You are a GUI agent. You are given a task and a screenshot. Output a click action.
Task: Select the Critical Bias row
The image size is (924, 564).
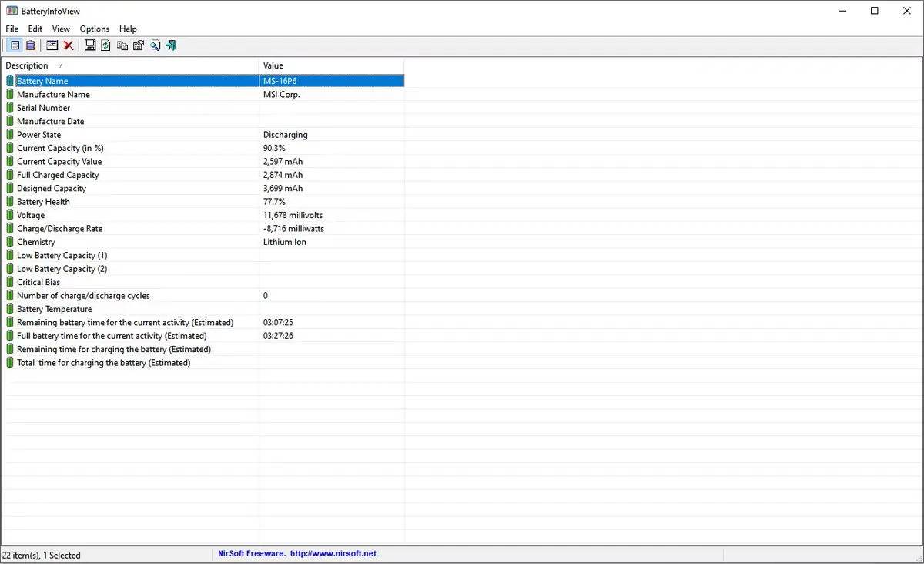click(x=203, y=282)
